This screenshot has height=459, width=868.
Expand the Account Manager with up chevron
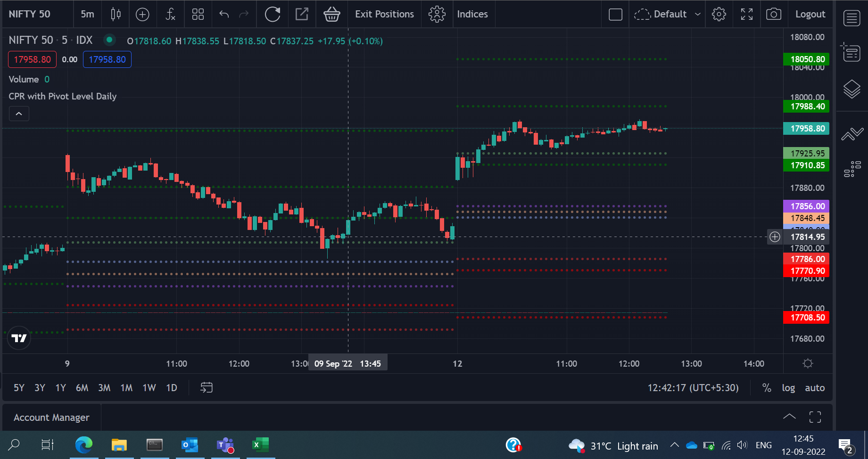[789, 417]
